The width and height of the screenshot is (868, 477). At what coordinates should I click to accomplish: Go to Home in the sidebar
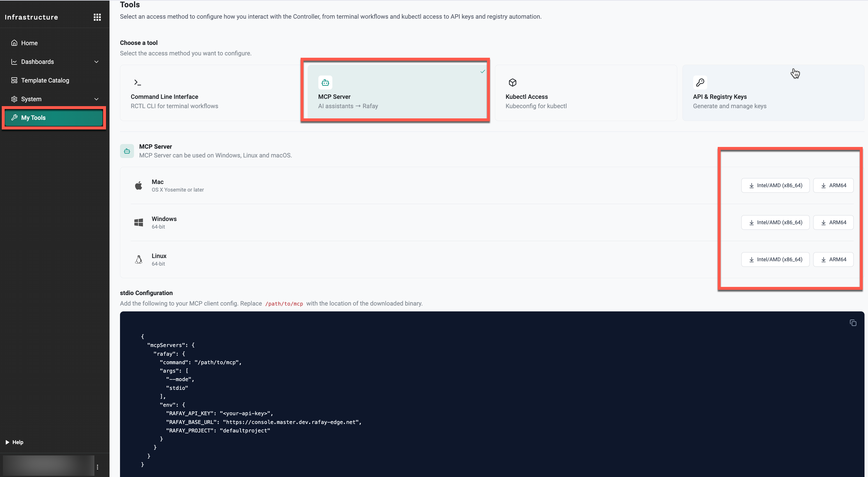click(54, 43)
